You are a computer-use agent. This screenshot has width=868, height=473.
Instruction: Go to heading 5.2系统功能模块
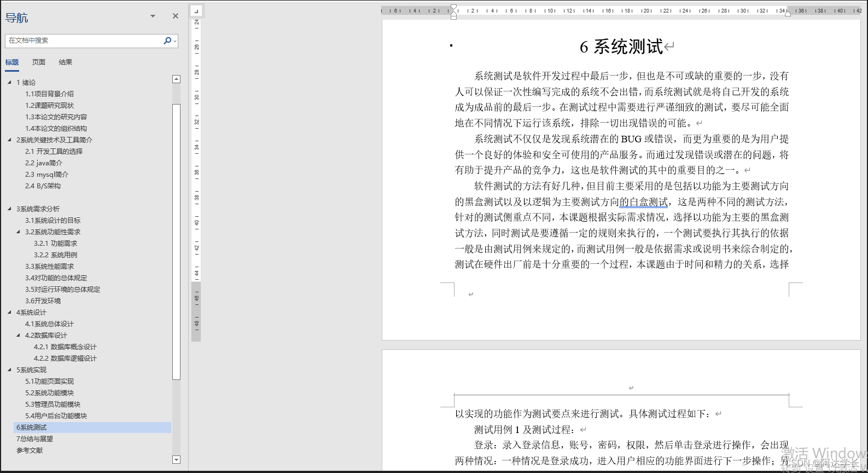[x=49, y=393]
